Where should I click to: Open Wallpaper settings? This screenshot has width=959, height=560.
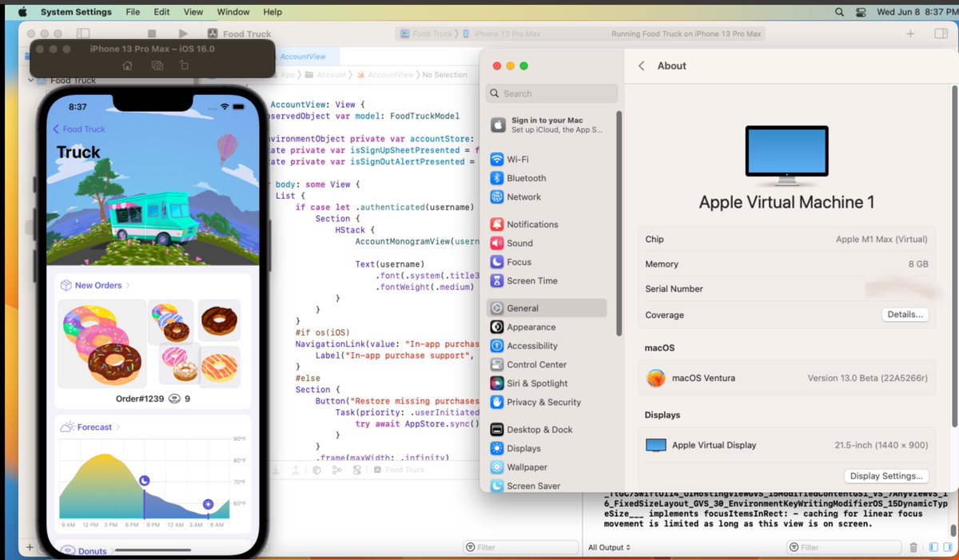tap(547, 467)
